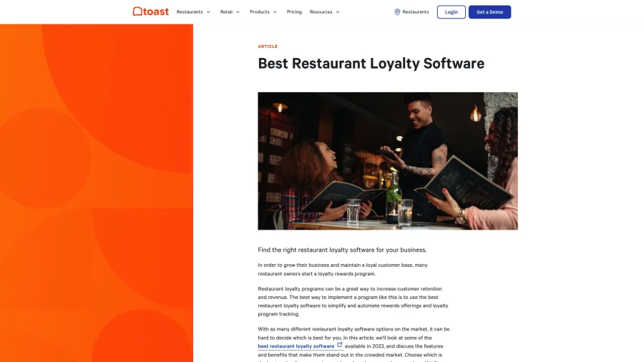Click the orange ARTICLE category label
Viewport: 644px width, 362px height.
pyautogui.click(x=268, y=47)
